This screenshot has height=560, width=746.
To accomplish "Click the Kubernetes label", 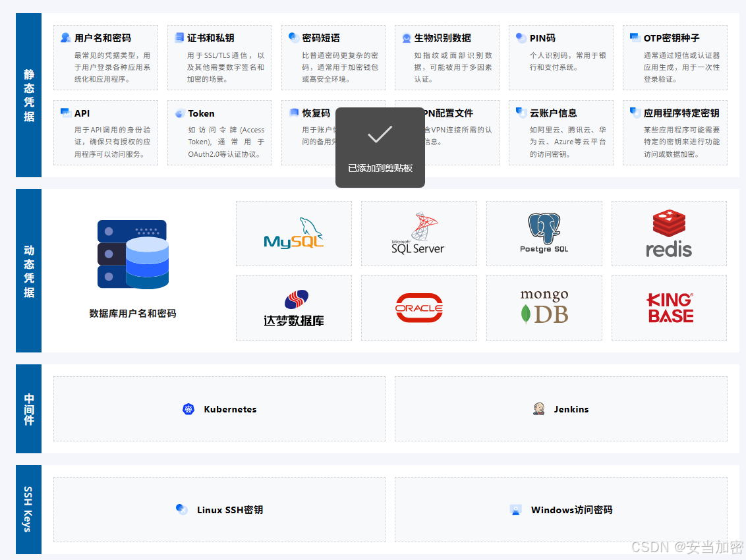I will coord(230,409).
